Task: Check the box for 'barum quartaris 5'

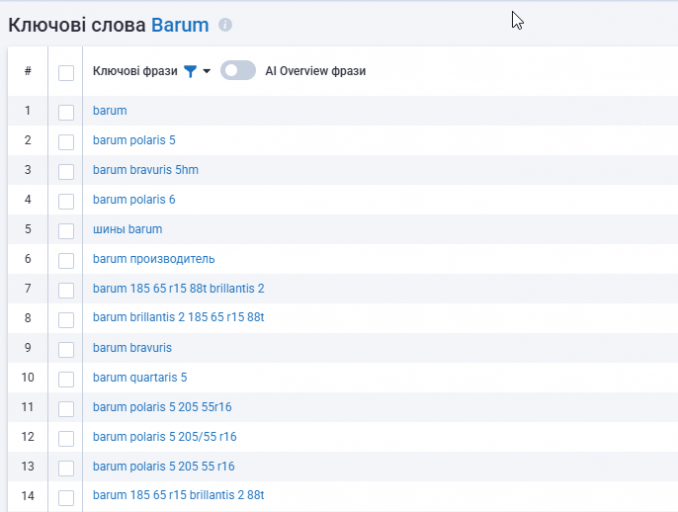Action: click(x=66, y=379)
